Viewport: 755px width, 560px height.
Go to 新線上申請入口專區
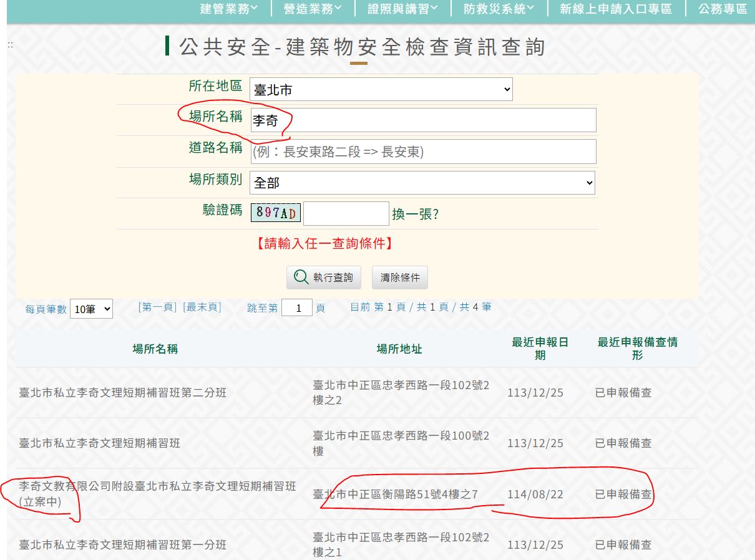tap(615, 9)
